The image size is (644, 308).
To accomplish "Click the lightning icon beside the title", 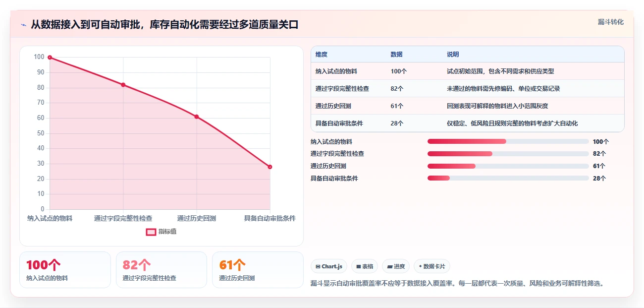I will click(23, 25).
